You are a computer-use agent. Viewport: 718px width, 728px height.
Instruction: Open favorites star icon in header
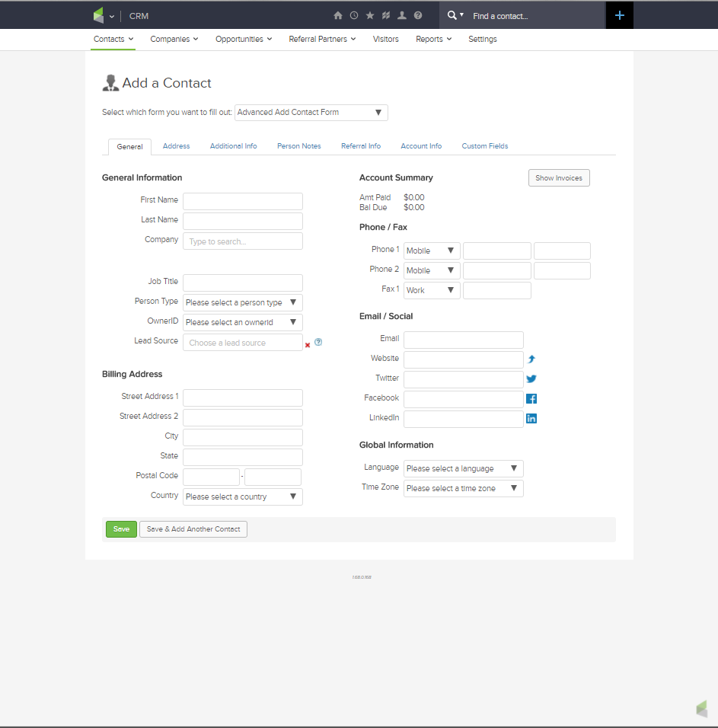tap(370, 15)
